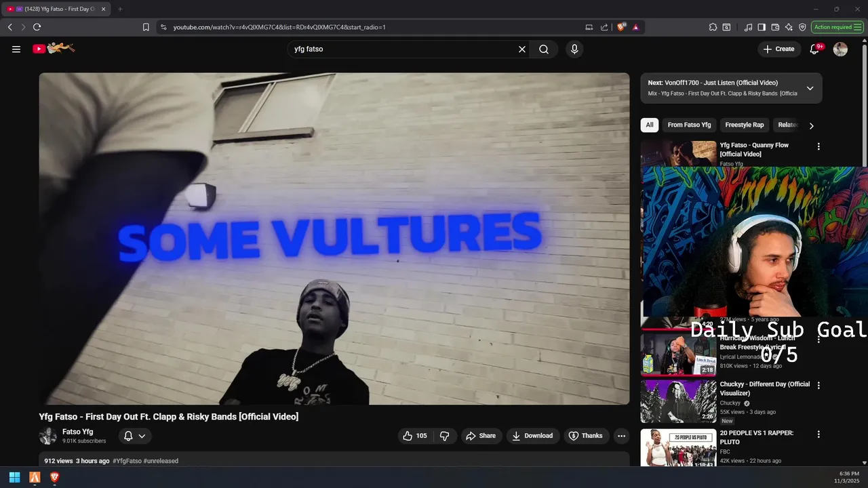Open subscription notification bell dropdown
Viewport: 868px width, 488px height.
click(x=134, y=436)
